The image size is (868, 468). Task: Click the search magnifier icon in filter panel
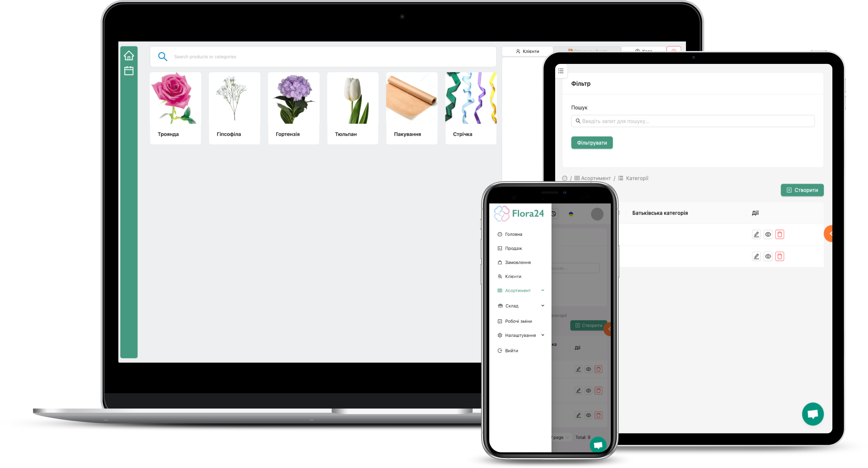pos(578,121)
